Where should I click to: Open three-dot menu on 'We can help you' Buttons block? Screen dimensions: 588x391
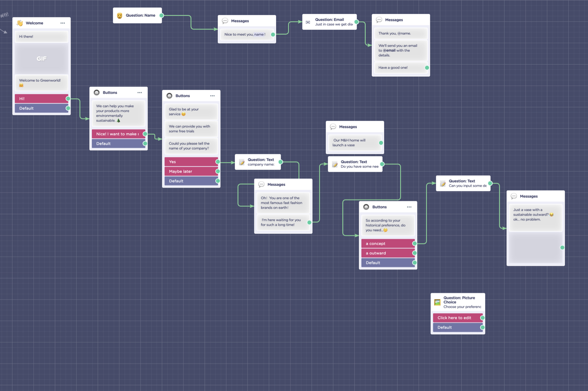click(x=140, y=93)
